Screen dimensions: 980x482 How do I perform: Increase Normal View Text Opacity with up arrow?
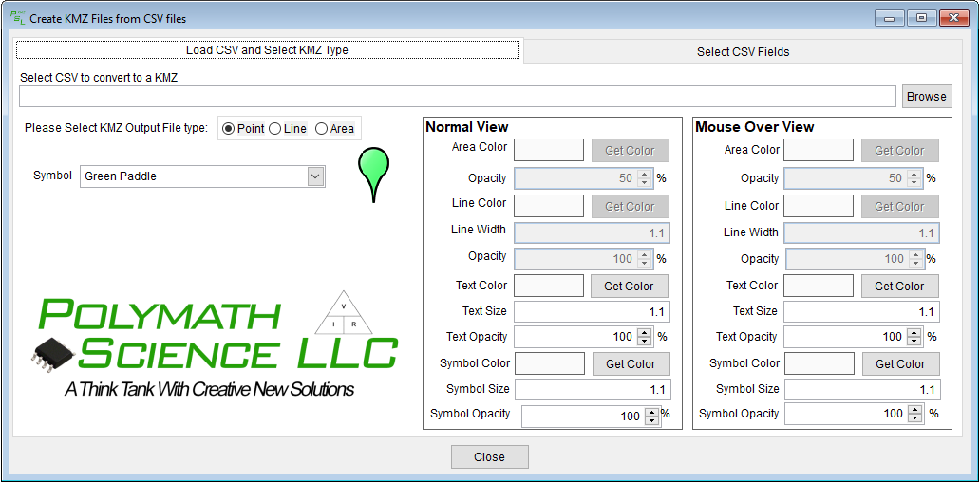pyautogui.click(x=645, y=332)
